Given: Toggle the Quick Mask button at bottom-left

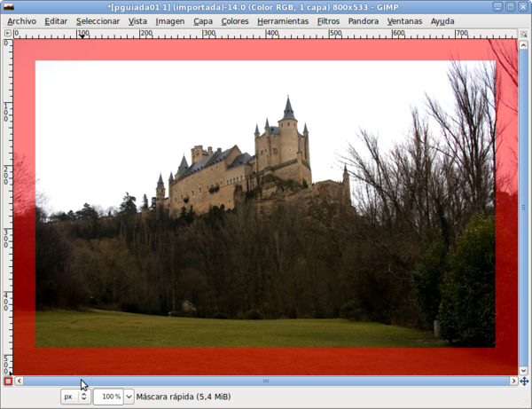Looking at the screenshot, I should pyautogui.click(x=8, y=381).
